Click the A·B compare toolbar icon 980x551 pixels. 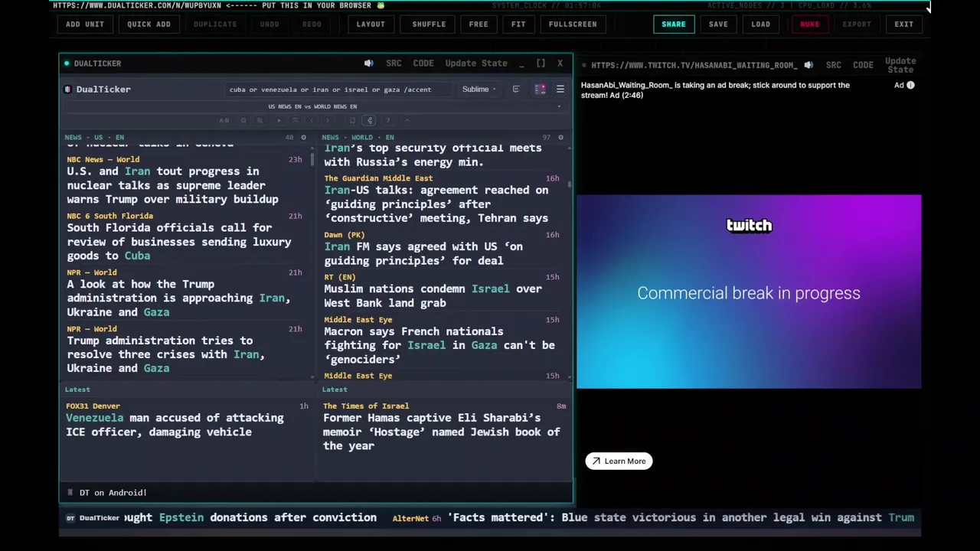(x=224, y=120)
